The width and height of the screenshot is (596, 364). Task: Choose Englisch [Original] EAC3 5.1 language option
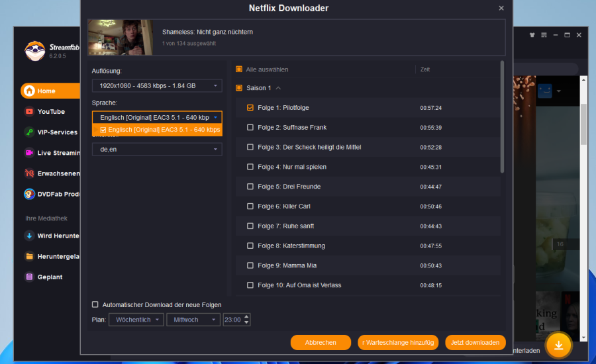click(x=160, y=130)
